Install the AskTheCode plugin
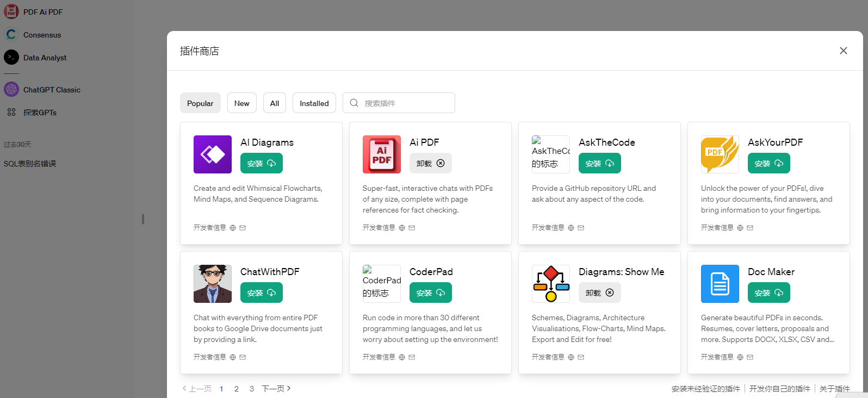This screenshot has width=868, height=398. tap(600, 163)
